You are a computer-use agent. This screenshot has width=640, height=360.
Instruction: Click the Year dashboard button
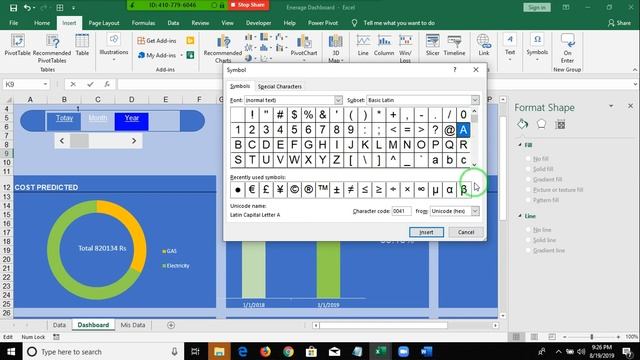click(x=131, y=121)
